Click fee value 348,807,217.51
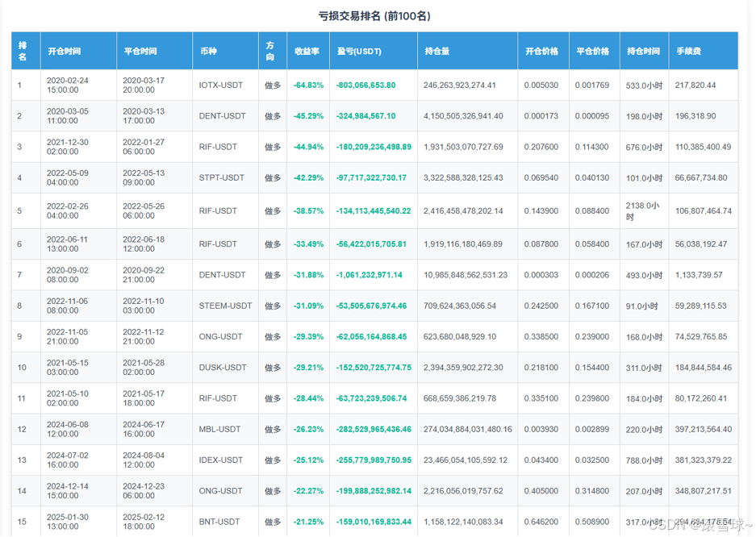This screenshot has height=537, width=756. click(704, 491)
